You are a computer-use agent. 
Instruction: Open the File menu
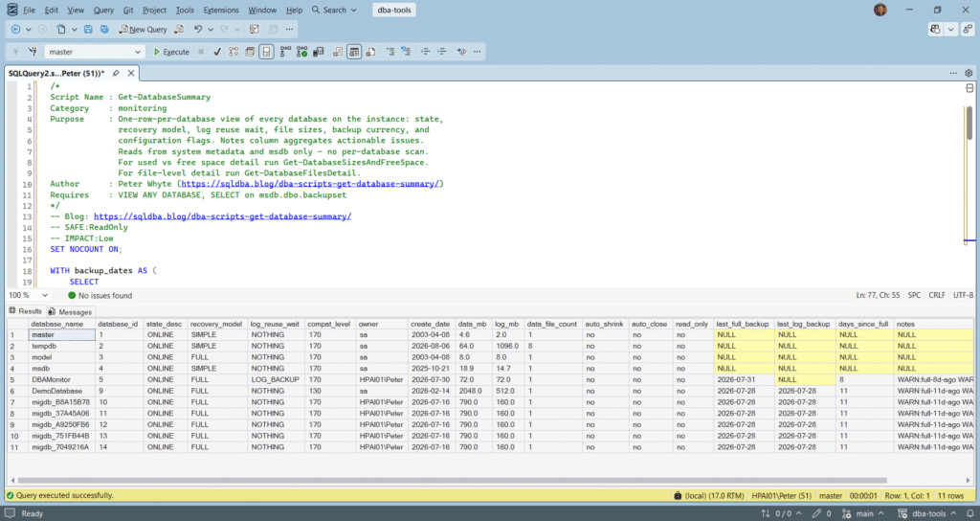[30, 10]
